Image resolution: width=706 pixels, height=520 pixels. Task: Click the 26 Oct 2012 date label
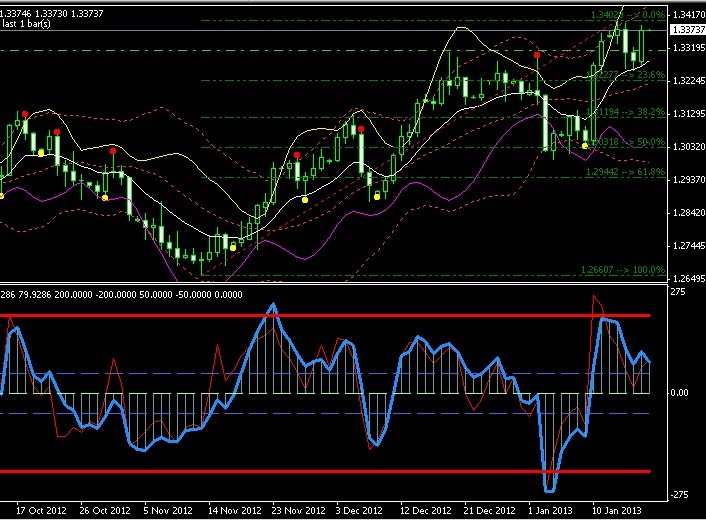click(x=105, y=511)
